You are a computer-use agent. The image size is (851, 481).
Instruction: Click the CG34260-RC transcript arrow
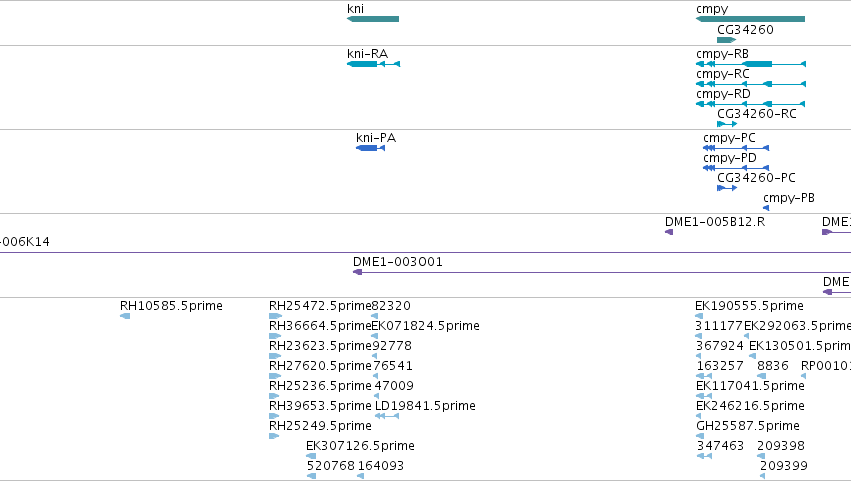click(727, 124)
